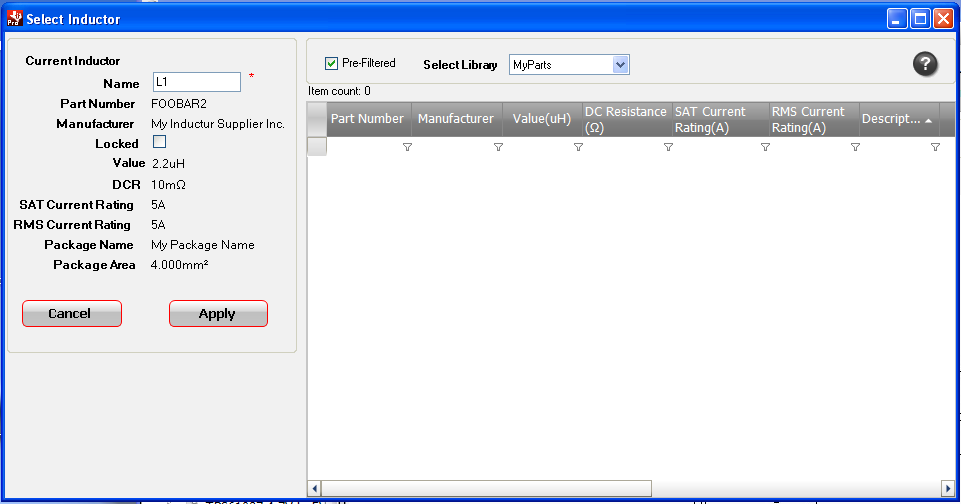This screenshot has height=504, width=961.
Task: Click the app icon in title bar
Action: (x=15, y=18)
